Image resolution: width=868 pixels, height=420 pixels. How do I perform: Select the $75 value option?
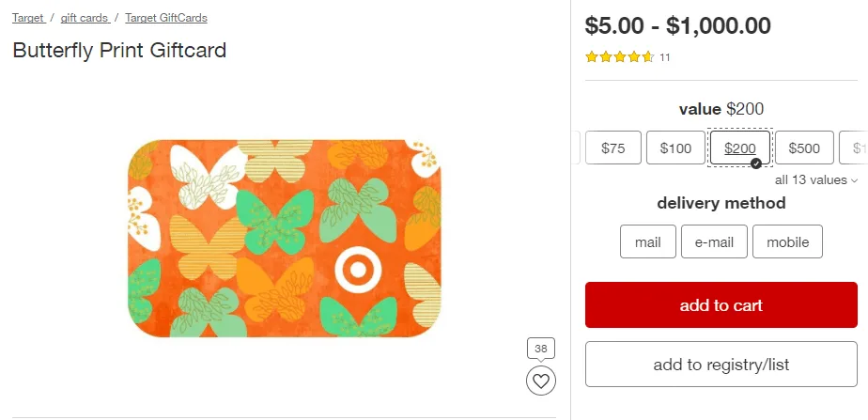click(x=612, y=148)
